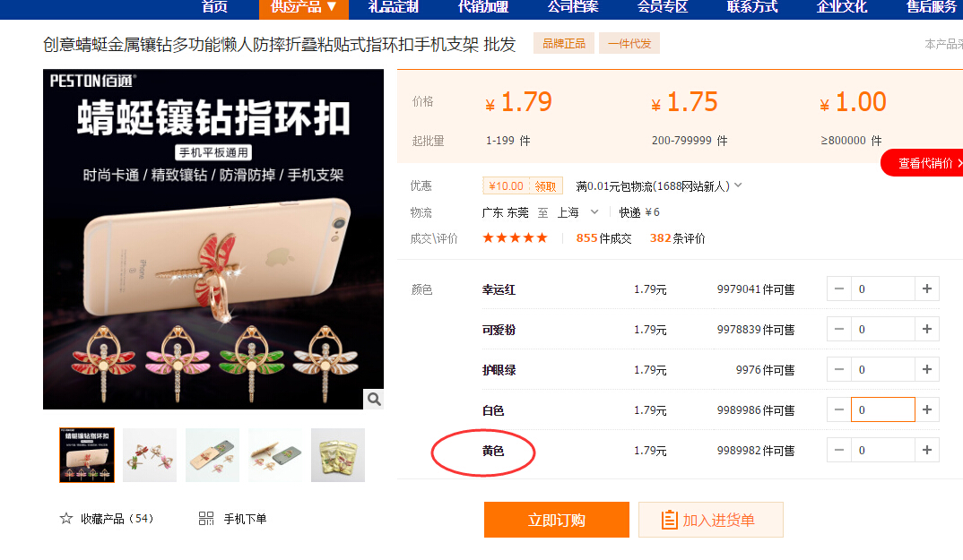The width and height of the screenshot is (963, 560).
Task: Open the QR code mobile order icon
Action: (206, 518)
